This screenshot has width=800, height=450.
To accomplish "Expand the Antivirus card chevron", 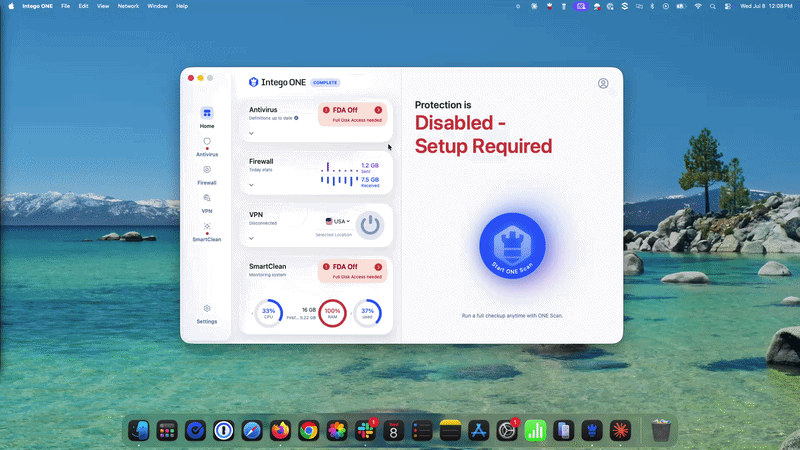I will (x=251, y=133).
